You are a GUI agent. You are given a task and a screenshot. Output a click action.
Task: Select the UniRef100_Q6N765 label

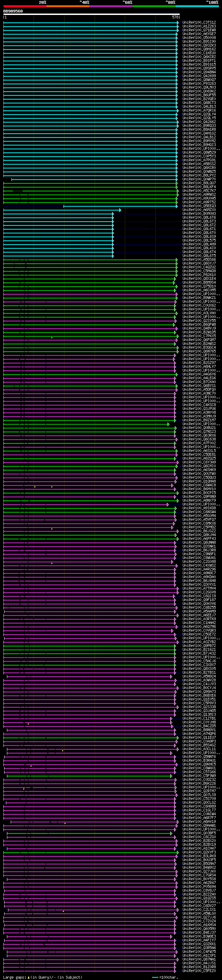pyautogui.click(x=199, y=351)
